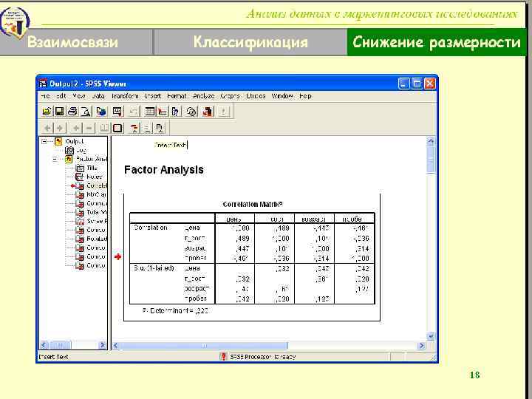Click outline pane horizontal scroll left arrow
The width and height of the screenshot is (532, 399).
[44, 345]
